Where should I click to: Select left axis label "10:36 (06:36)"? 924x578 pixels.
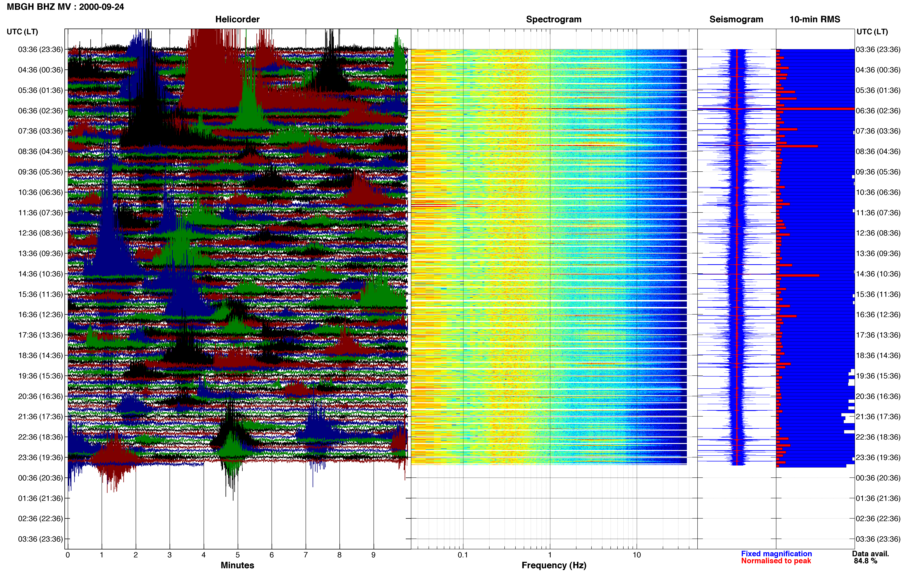click(40, 192)
